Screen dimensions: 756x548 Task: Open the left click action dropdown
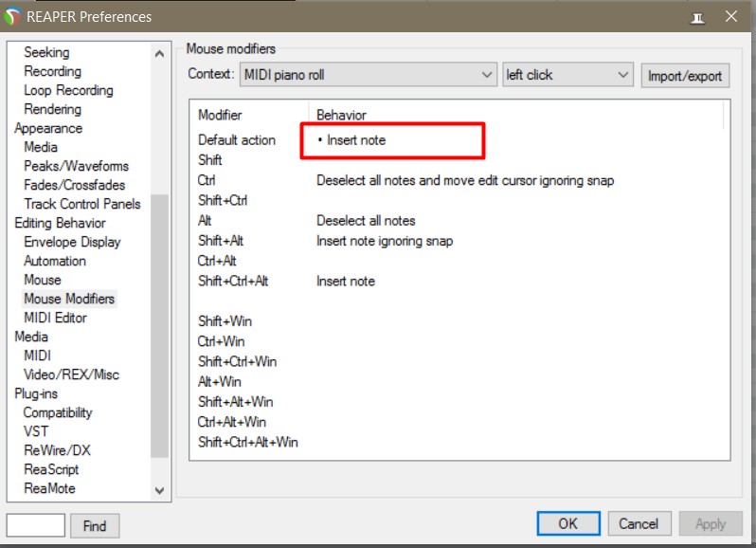coord(567,75)
